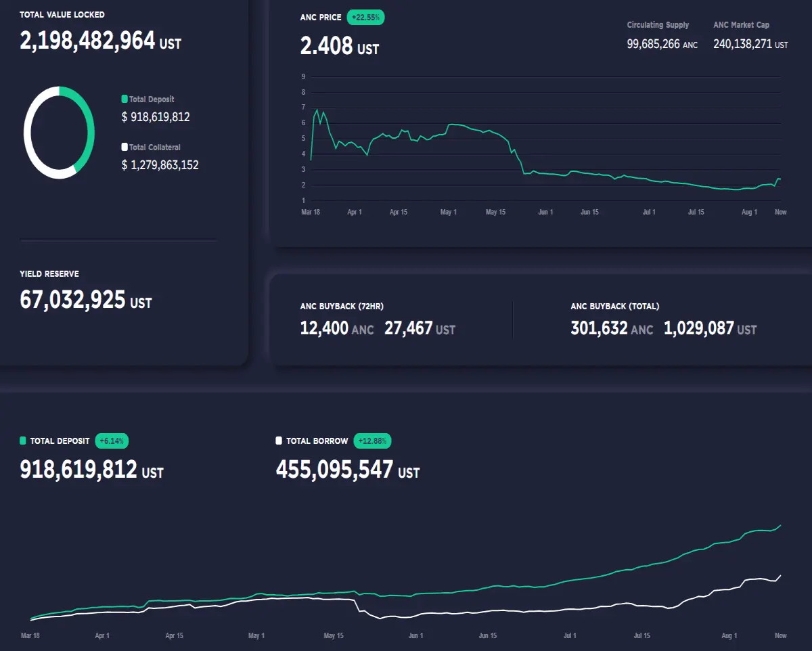Click 'Jun 1' on the ANC price chart axis
The width and height of the screenshot is (812, 651).
point(545,212)
